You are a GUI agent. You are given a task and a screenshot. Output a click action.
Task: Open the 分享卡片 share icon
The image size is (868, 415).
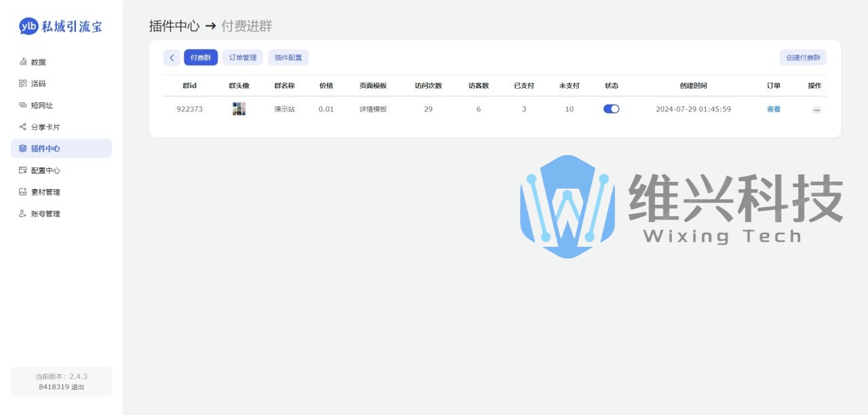[x=22, y=127]
